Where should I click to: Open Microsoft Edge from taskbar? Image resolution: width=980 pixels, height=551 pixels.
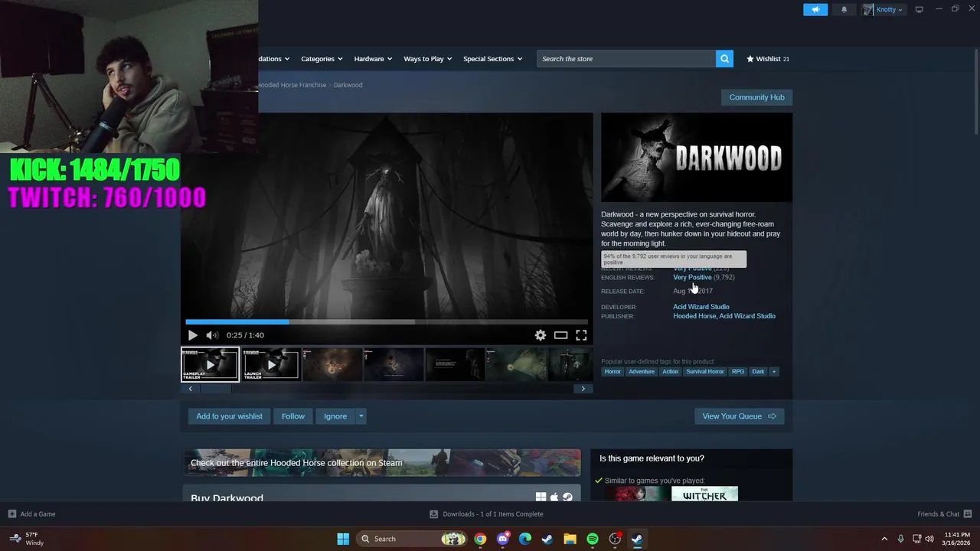coord(524,539)
